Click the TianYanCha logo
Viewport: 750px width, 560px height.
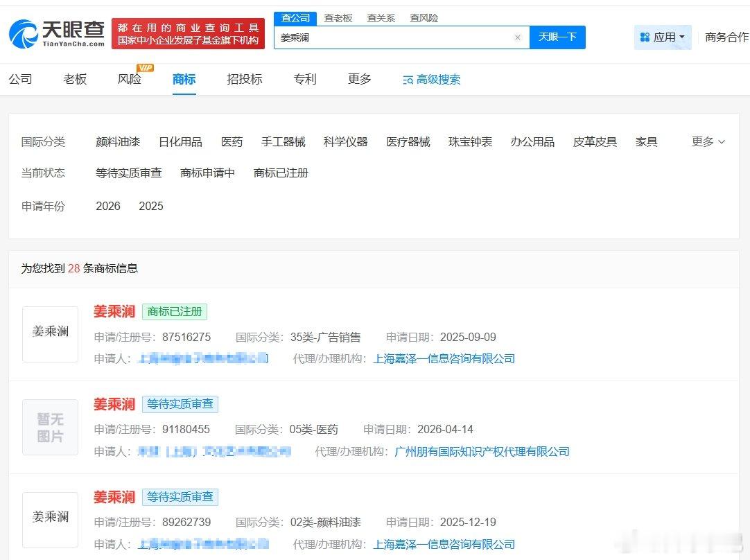[x=57, y=33]
